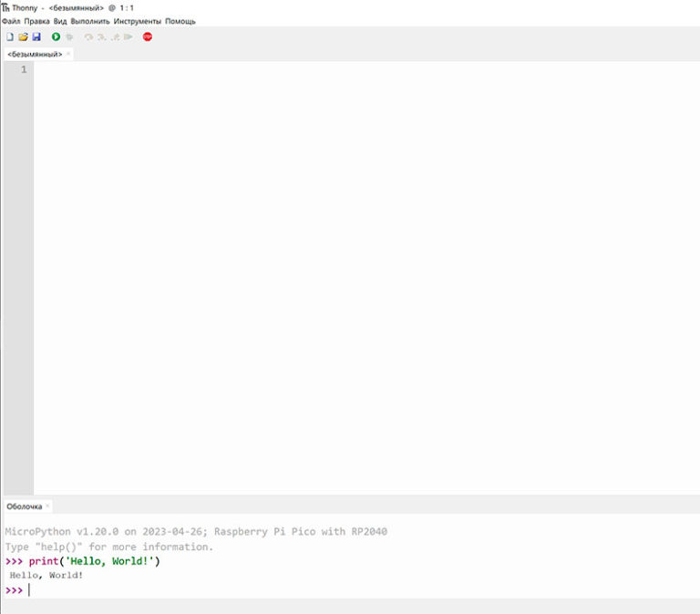700x614 pixels.
Task: Open the Инструменты menu
Action: pyautogui.click(x=138, y=21)
